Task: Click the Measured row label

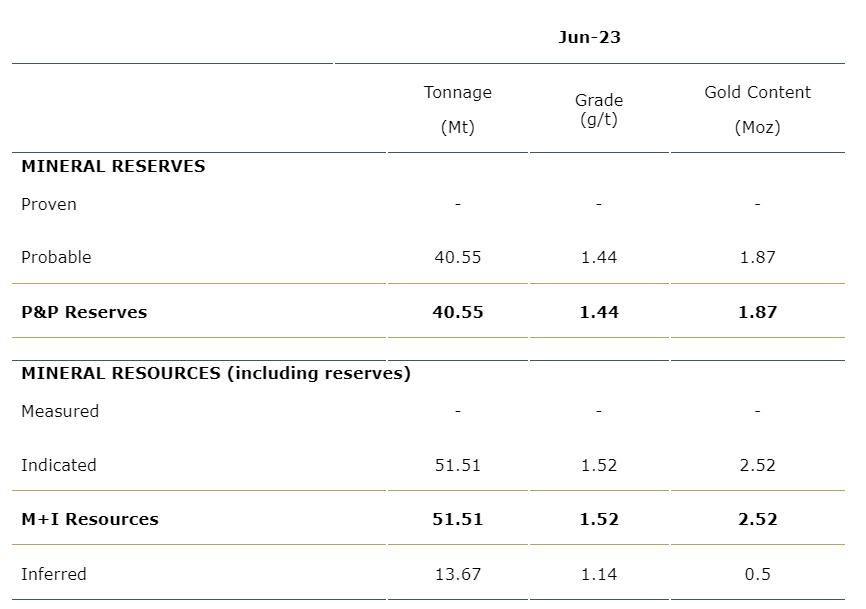Action: [x=60, y=411]
